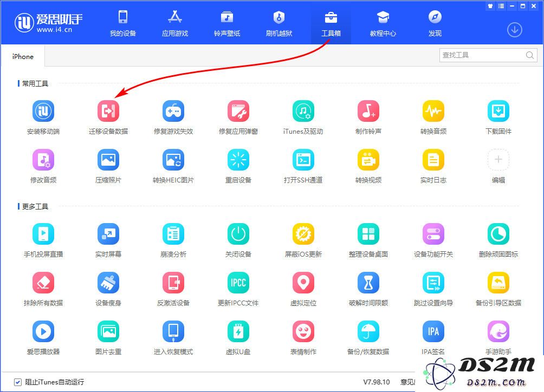This screenshot has width=544, height=392.
Task: Toggle 阻止iTunes自动运行 checkbox
Action: pos(18,382)
